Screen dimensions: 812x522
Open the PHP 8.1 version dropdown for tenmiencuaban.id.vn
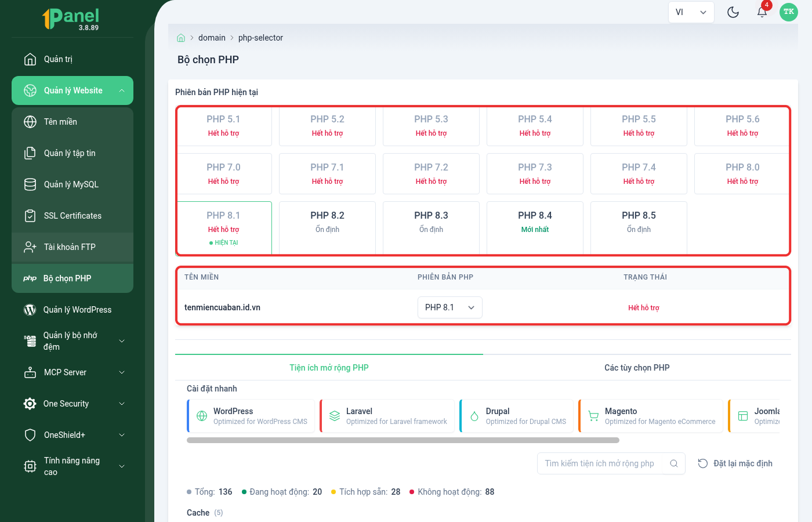click(x=450, y=307)
